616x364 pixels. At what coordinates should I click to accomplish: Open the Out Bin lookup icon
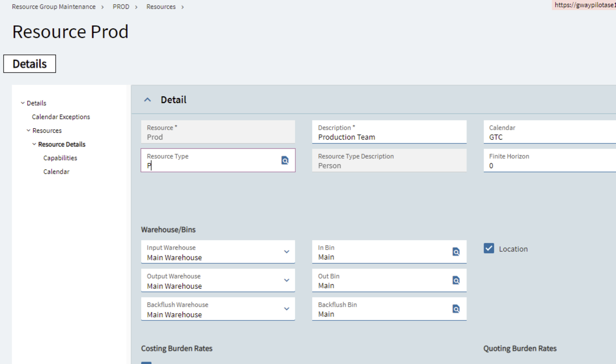pyautogui.click(x=456, y=280)
